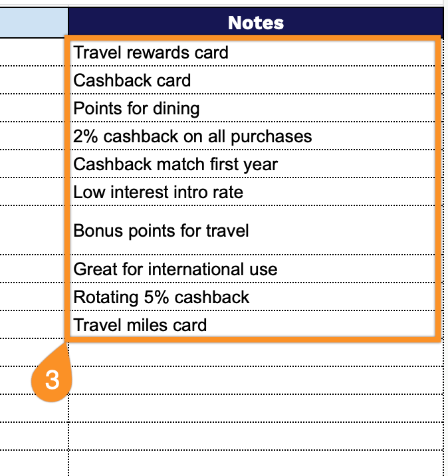Select the light blue header cell beside Notes

pos(33,23)
